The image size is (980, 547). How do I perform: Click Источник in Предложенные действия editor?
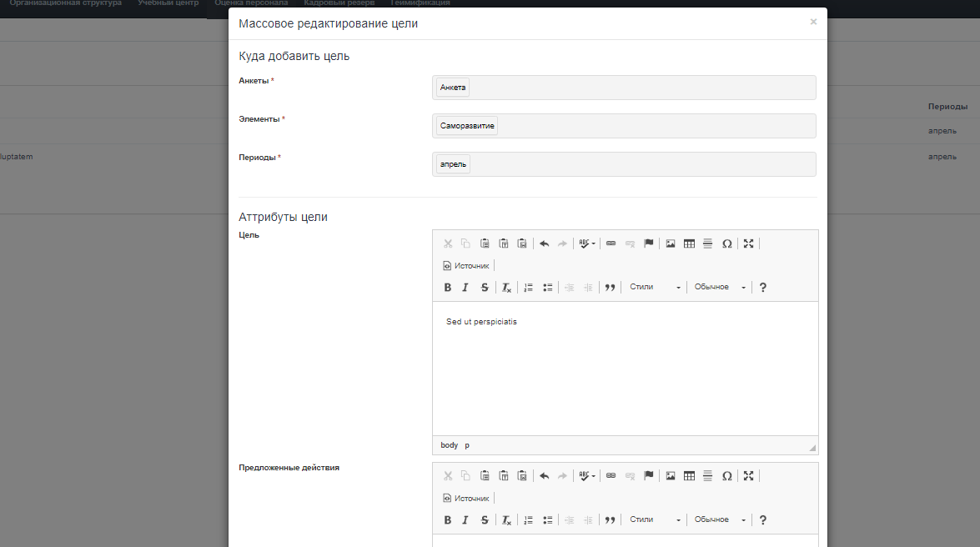[x=466, y=499]
